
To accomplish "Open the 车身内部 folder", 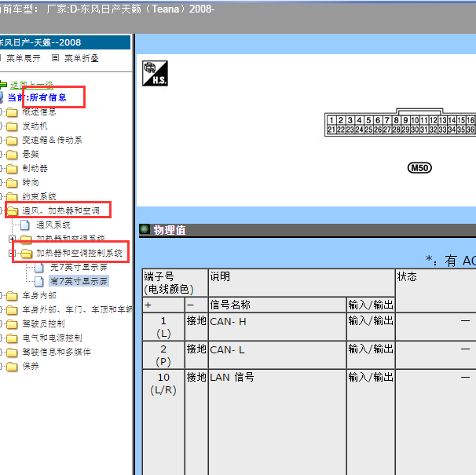I will pyautogui.click(x=39, y=295).
